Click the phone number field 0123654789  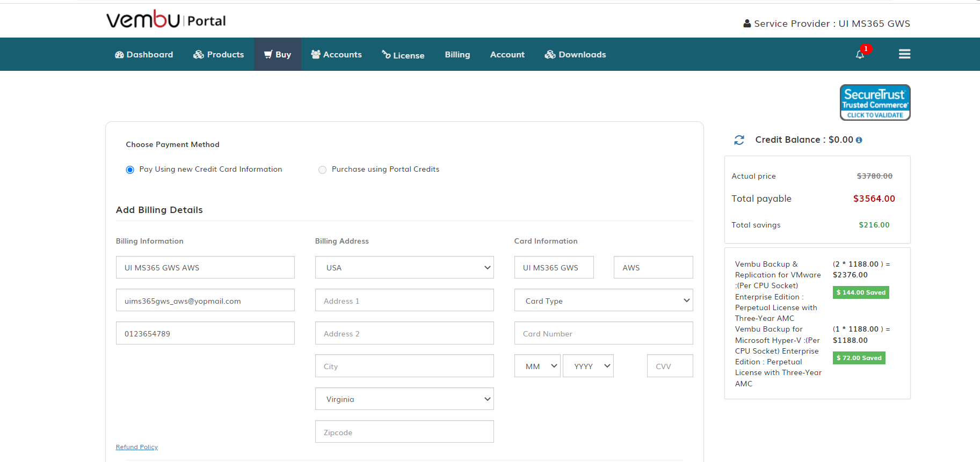tap(205, 333)
